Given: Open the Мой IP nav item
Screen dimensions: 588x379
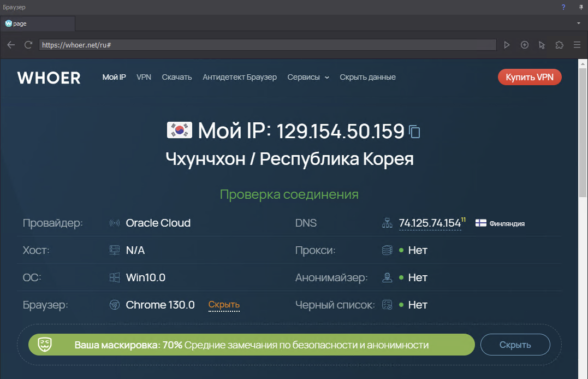Looking at the screenshot, I should point(114,78).
